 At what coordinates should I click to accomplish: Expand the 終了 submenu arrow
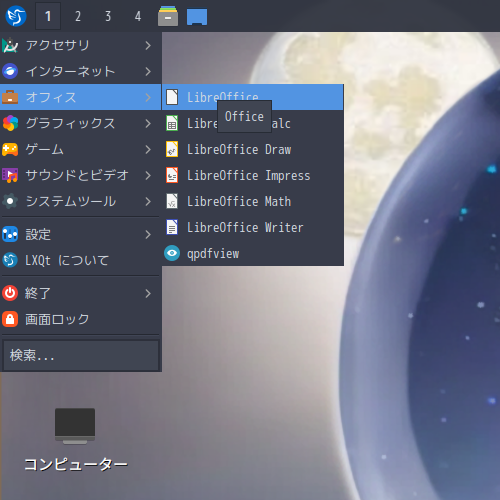pyautogui.click(x=148, y=293)
